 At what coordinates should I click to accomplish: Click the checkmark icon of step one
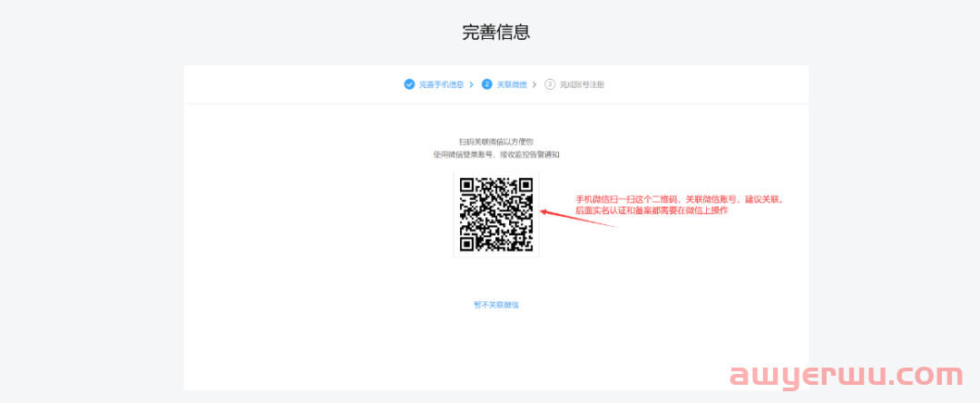pos(409,84)
